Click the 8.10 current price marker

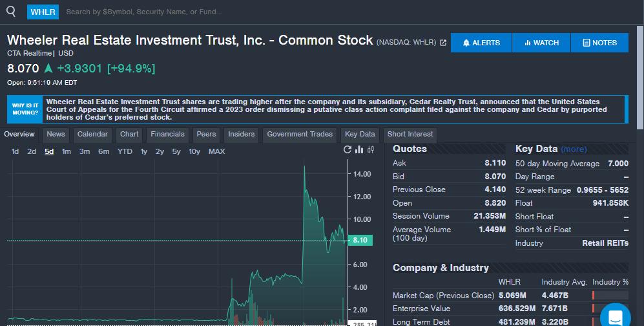[x=360, y=240]
